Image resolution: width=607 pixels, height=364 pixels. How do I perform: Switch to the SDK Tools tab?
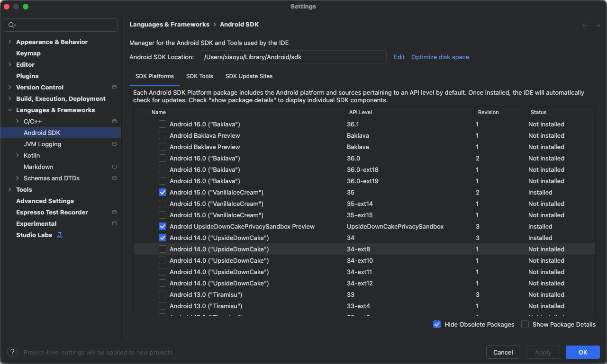199,76
